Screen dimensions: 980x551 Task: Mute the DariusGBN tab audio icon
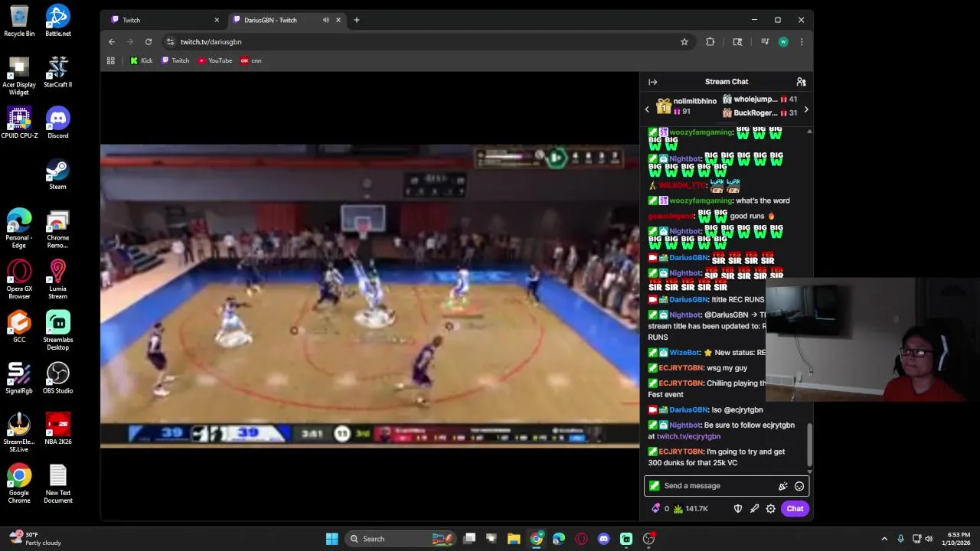click(326, 20)
